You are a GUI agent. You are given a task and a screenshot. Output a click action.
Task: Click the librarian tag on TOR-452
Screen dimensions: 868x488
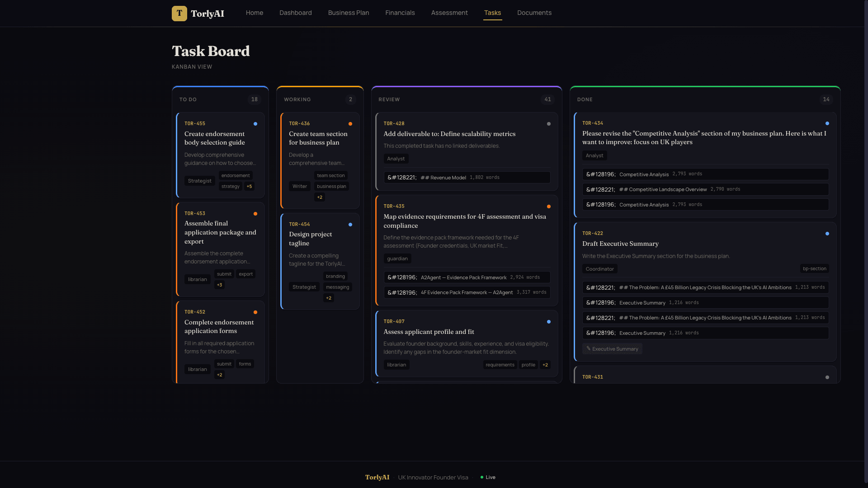point(197,369)
